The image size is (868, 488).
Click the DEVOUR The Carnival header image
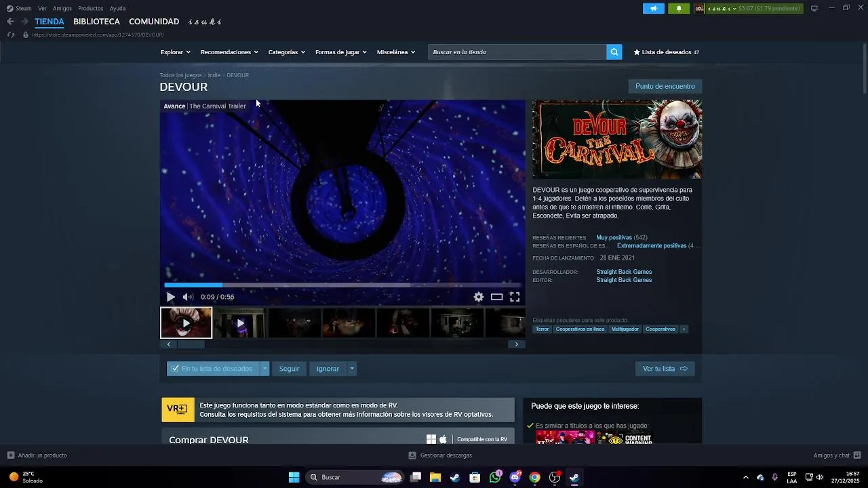click(x=617, y=140)
